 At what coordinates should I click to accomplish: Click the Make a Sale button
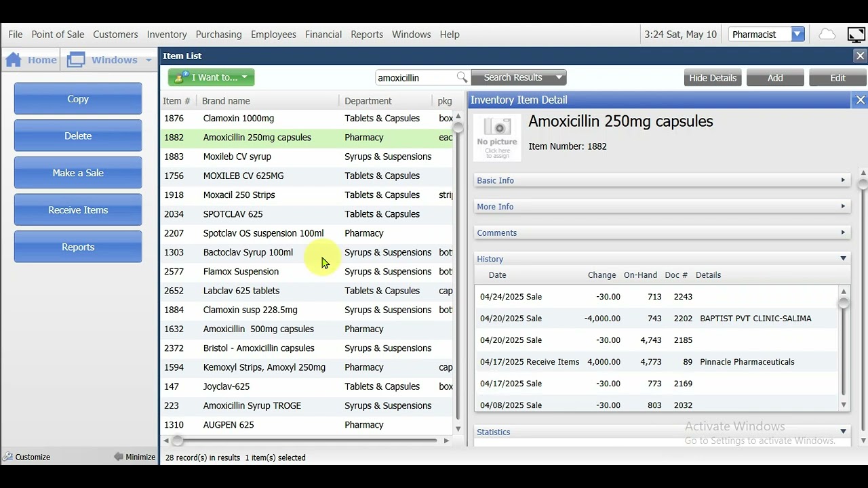point(78,173)
